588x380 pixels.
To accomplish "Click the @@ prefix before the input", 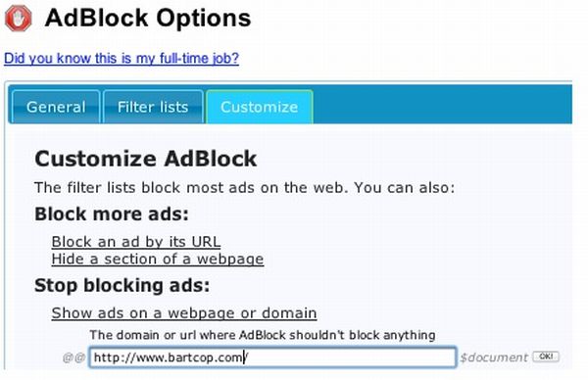I will (73, 357).
